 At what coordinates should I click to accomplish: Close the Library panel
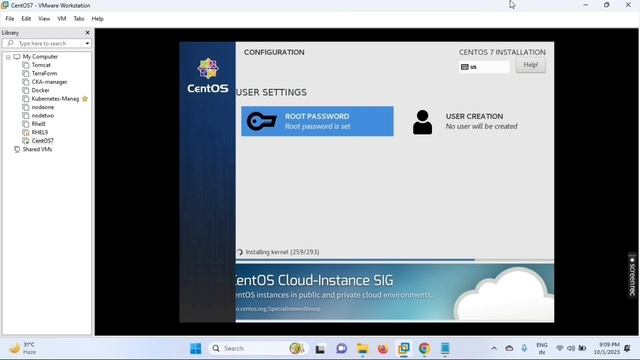87,33
